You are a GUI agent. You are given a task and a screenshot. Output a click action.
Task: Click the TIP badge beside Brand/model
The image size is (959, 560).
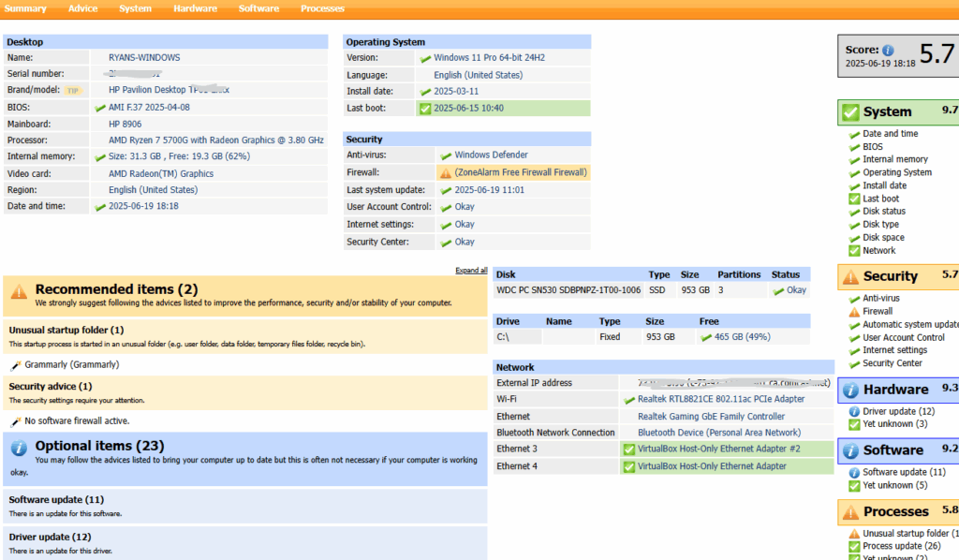pos(73,91)
